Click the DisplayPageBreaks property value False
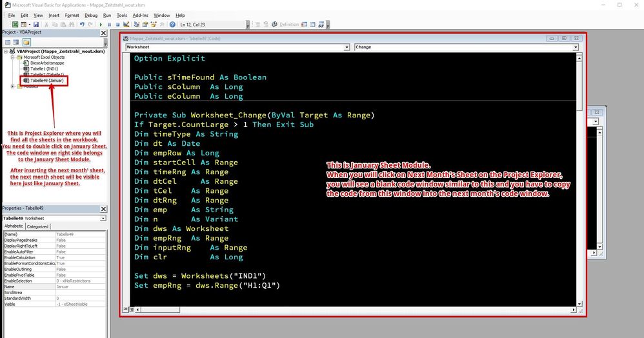 81,240
